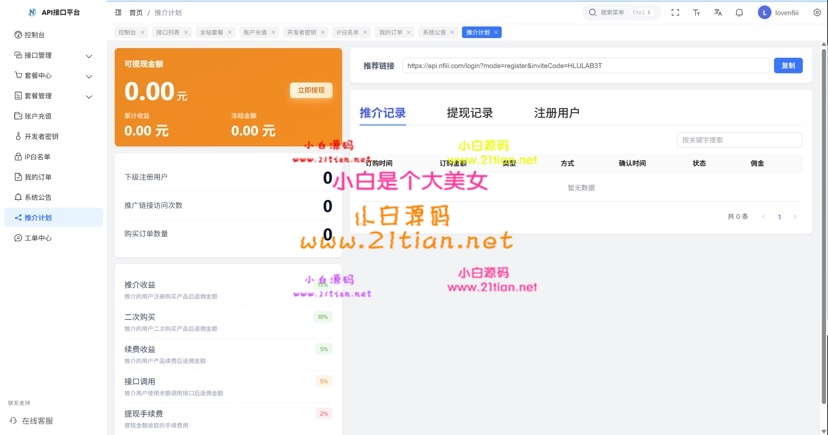Open the settings gear icon in header
The width and height of the screenshot is (828, 435).
click(x=816, y=13)
